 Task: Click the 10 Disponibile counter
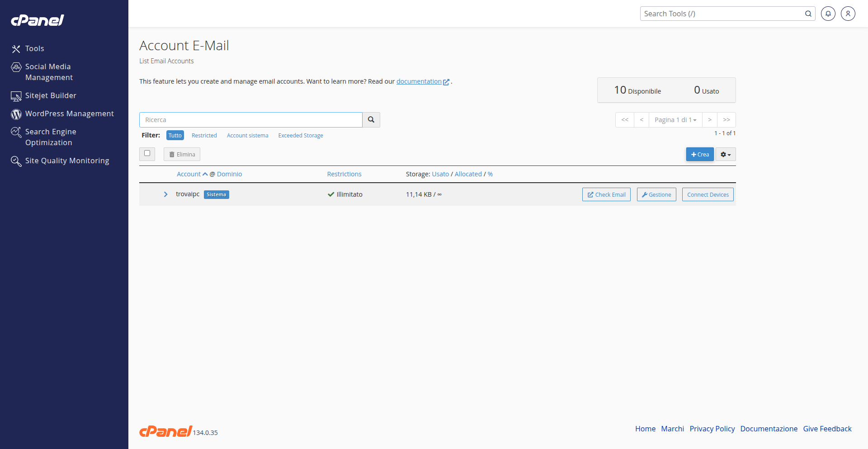click(637, 90)
